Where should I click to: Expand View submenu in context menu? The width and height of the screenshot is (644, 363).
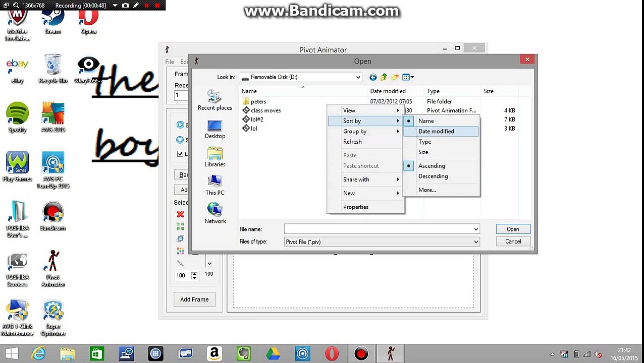click(365, 111)
